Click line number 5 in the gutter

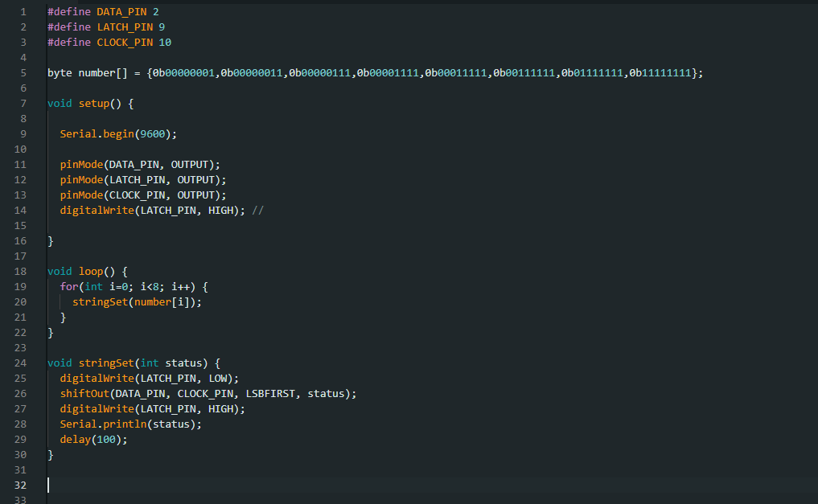click(x=23, y=73)
